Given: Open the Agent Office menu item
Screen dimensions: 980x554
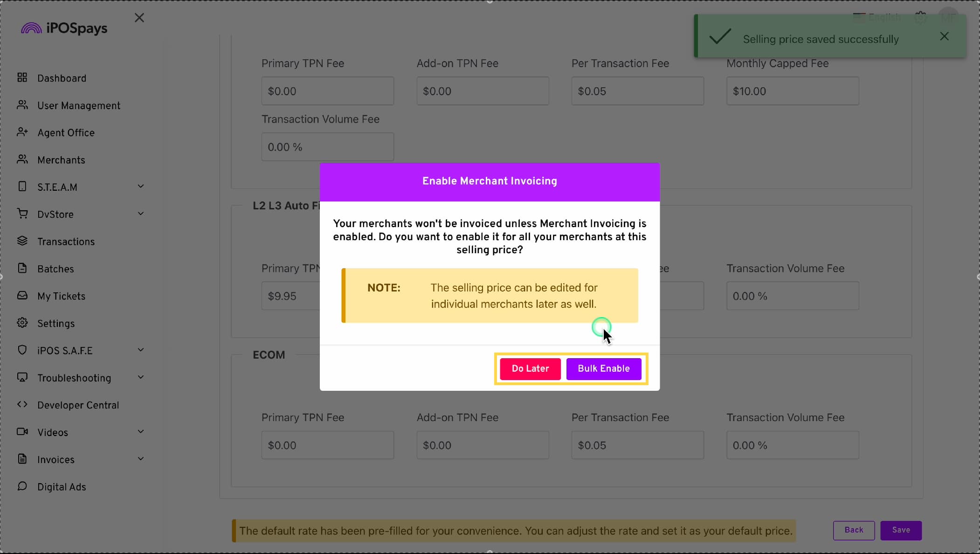Looking at the screenshot, I should coord(66,133).
